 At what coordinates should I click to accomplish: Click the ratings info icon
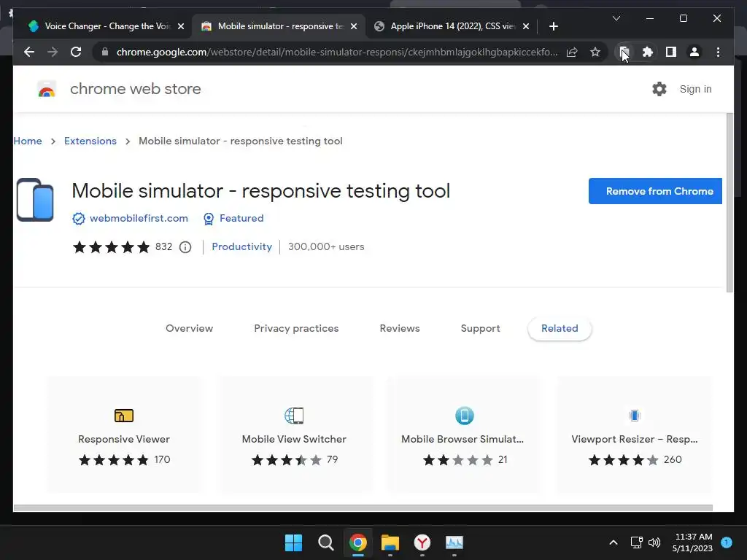click(x=185, y=247)
